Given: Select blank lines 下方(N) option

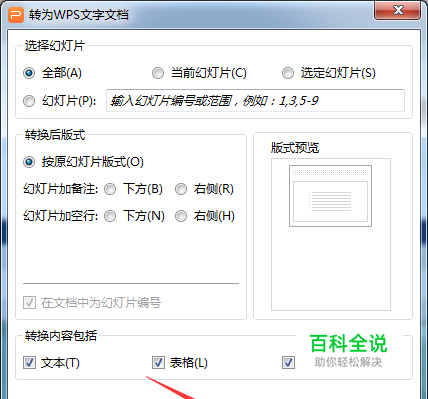Looking at the screenshot, I should (x=110, y=216).
